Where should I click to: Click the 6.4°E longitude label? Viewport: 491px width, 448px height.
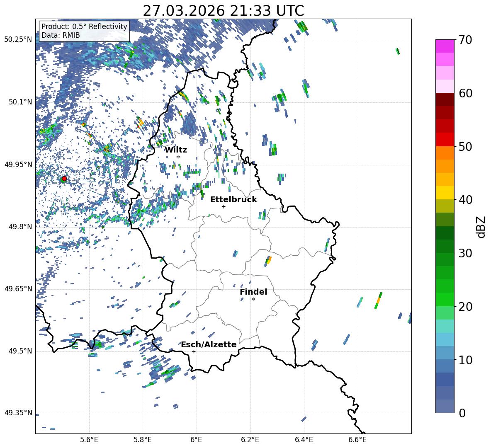click(x=304, y=440)
